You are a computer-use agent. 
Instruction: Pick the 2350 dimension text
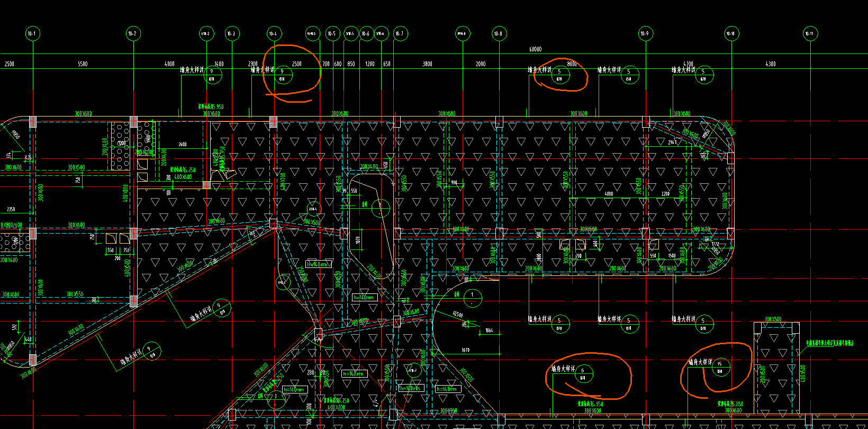click(x=11, y=210)
